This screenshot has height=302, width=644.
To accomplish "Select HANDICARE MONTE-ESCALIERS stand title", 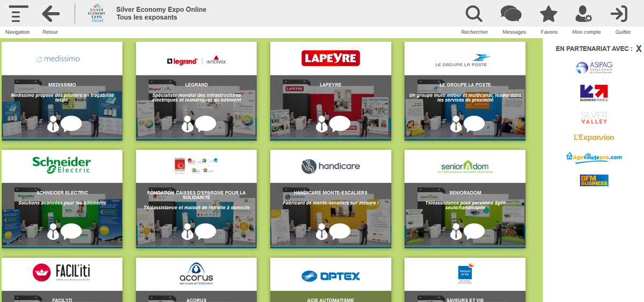I will 331,193.
